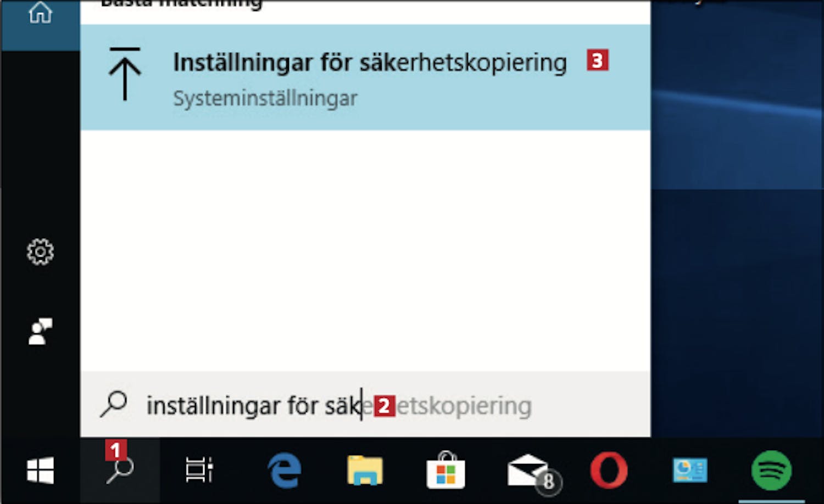Click the blue desktop wallpaper to dismiss search

(737, 220)
